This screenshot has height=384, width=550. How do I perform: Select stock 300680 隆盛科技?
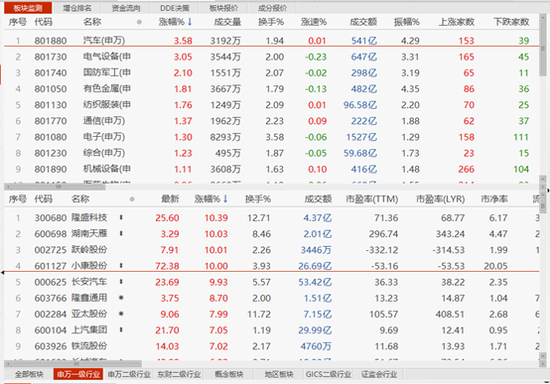(x=271, y=218)
